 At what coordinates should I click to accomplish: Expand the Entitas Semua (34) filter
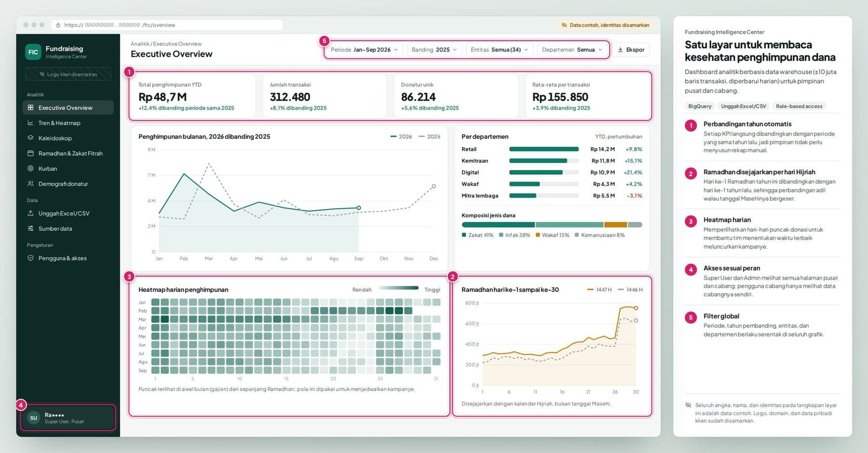(499, 50)
